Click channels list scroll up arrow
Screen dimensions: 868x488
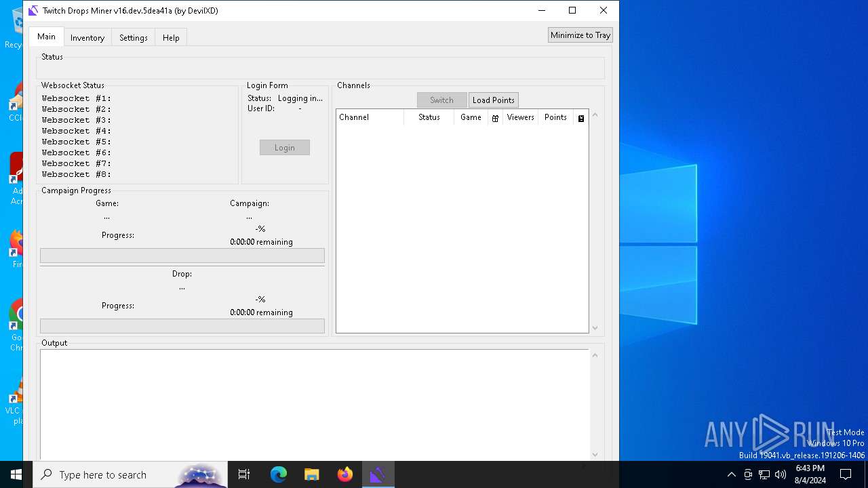point(595,115)
